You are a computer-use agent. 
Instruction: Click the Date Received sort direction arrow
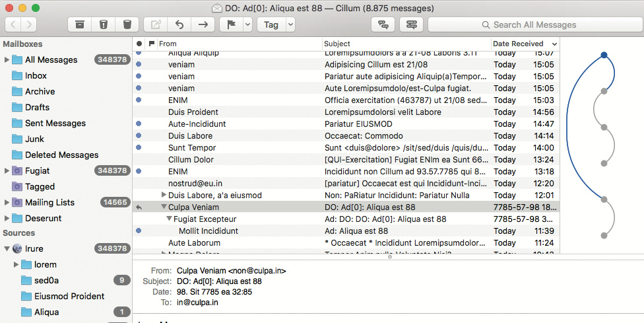[554, 44]
